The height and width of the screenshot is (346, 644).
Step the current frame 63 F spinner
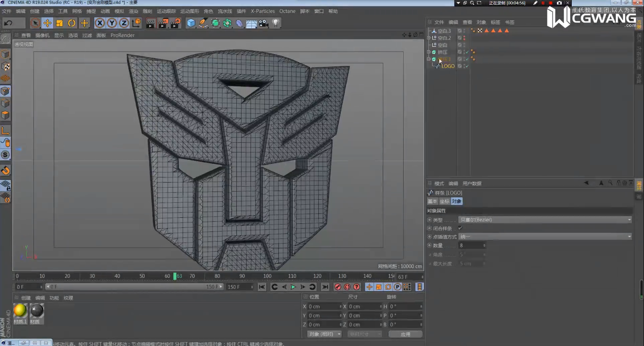tap(422, 277)
